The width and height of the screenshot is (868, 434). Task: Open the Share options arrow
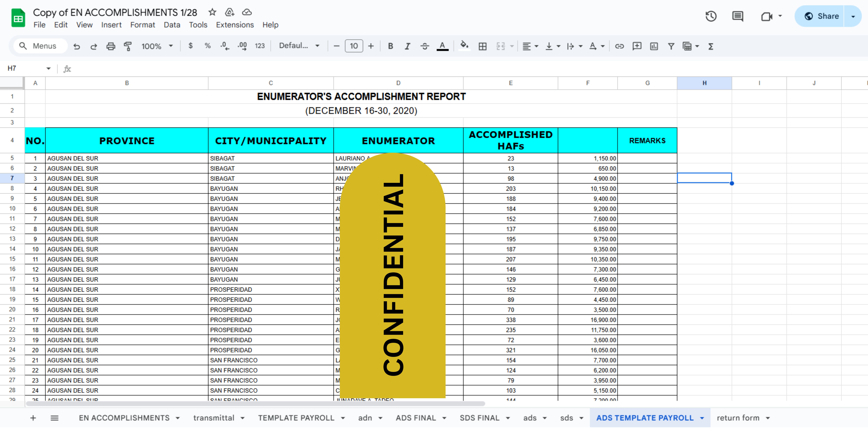click(x=853, y=16)
